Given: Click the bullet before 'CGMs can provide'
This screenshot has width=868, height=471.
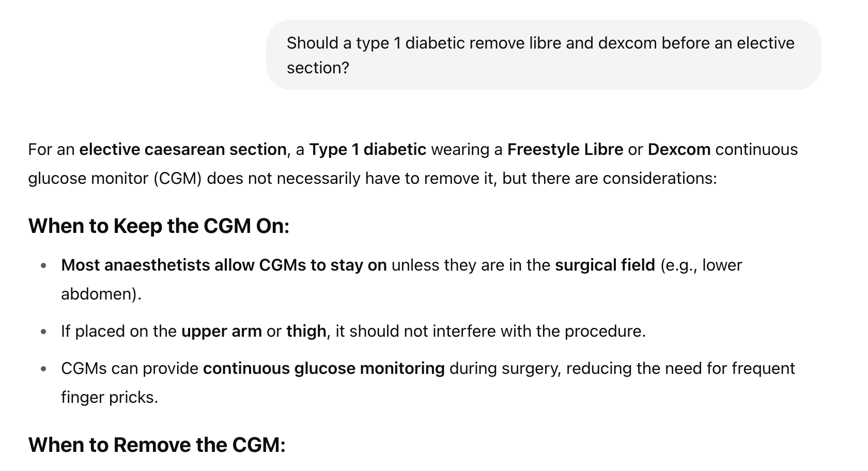Looking at the screenshot, I should [44, 369].
